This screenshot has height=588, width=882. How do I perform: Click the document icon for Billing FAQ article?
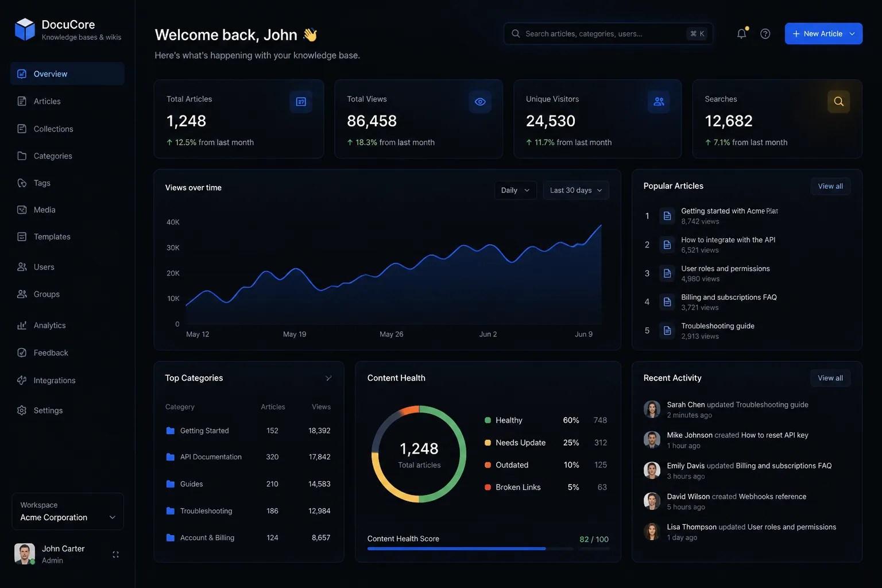click(x=667, y=302)
